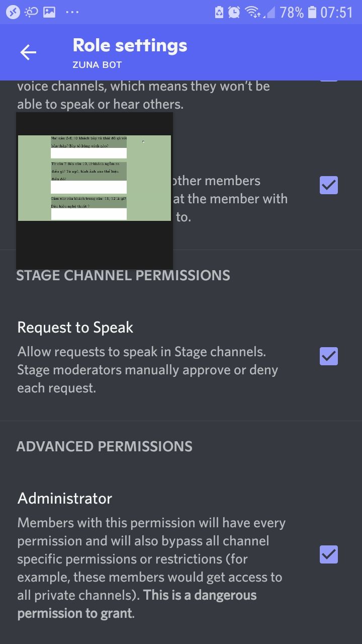Tap the three-dots overflow notification icon
362x644 pixels.
[x=72, y=12]
